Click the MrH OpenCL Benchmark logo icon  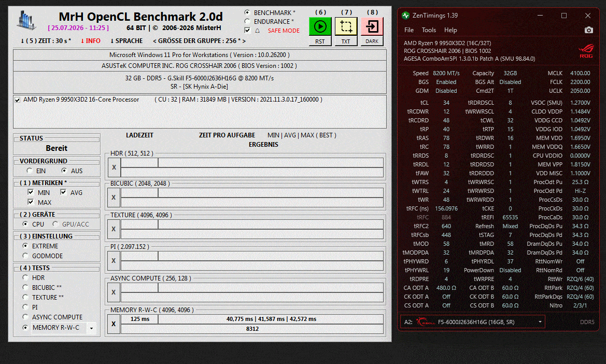click(26, 20)
